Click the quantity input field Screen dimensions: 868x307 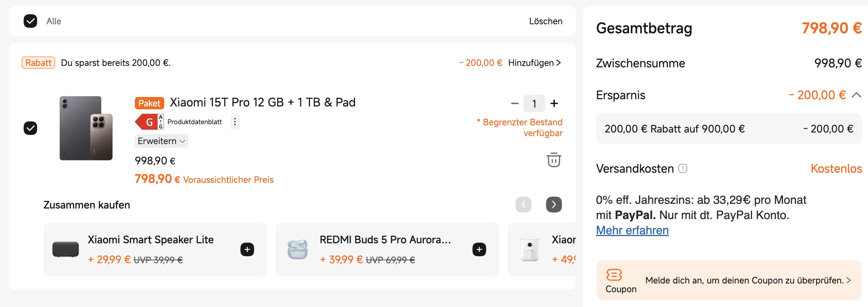click(x=534, y=104)
